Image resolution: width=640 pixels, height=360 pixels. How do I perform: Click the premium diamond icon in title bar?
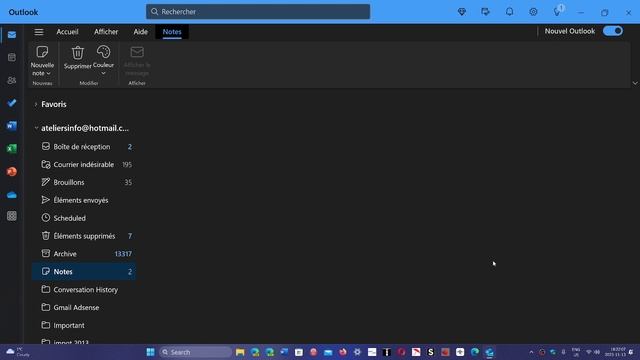(x=462, y=12)
